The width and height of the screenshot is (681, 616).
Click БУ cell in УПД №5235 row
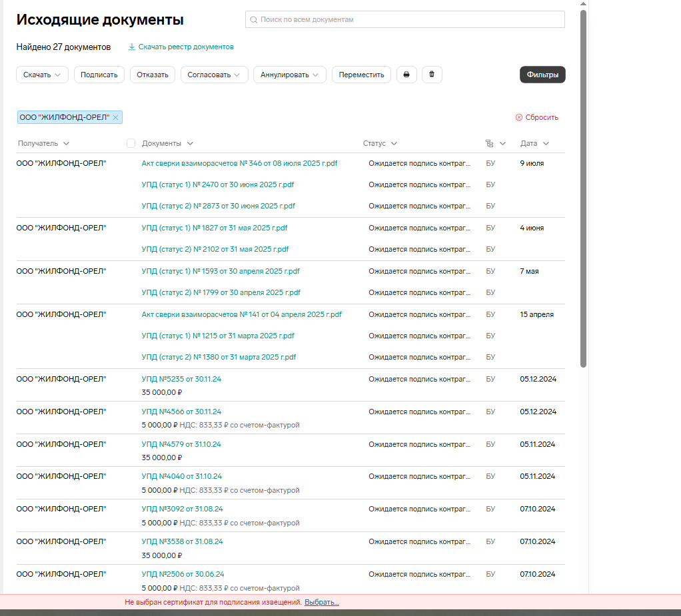pyautogui.click(x=490, y=380)
